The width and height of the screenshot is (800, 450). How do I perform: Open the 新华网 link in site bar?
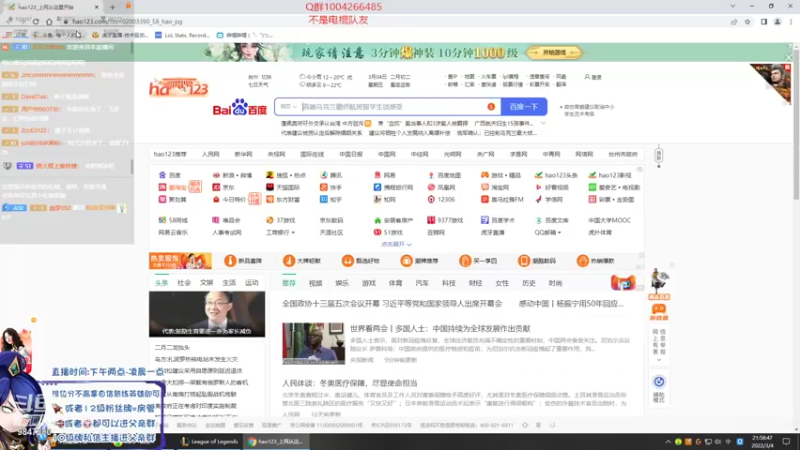(243, 154)
